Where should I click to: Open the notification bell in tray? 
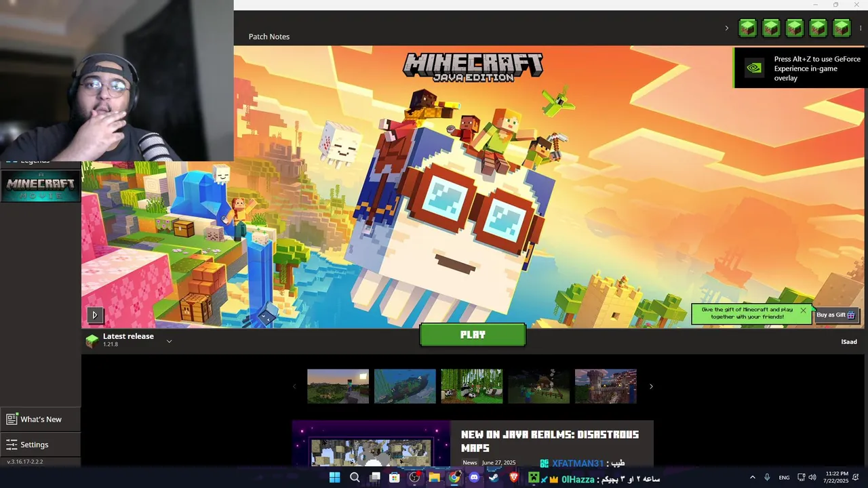point(857,477)
